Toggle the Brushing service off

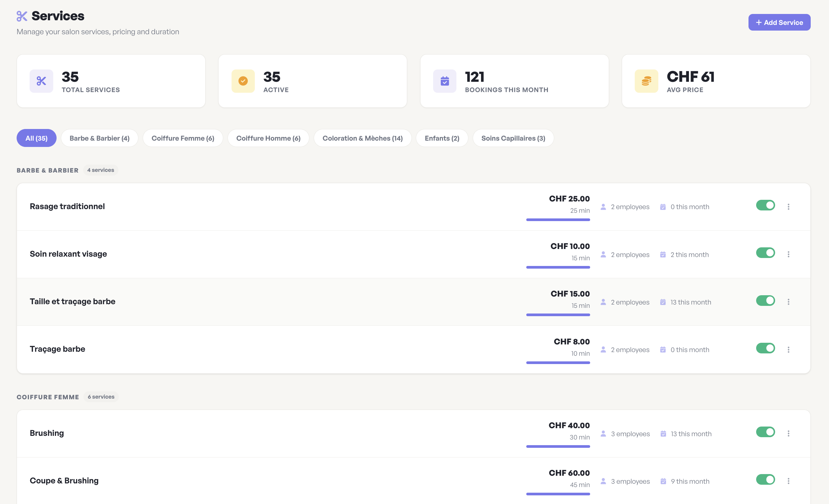point(766,432)
